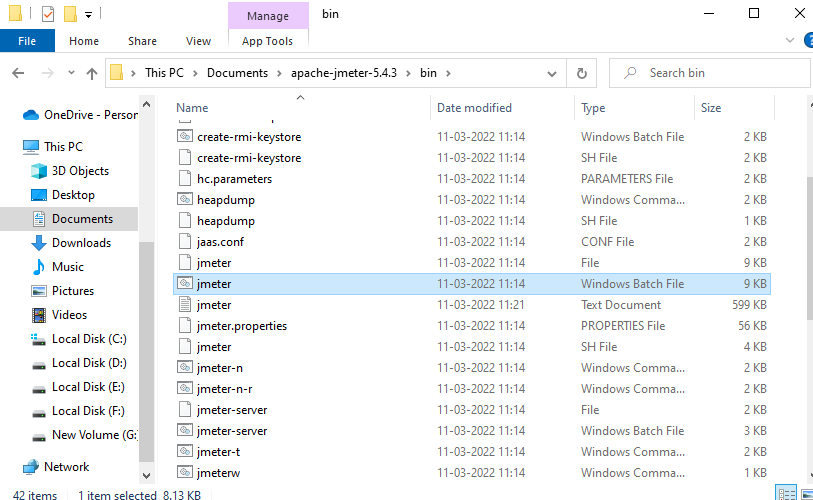The image size is (813, 500).
Task: Open the View ribbon tab
Action: 199,41
